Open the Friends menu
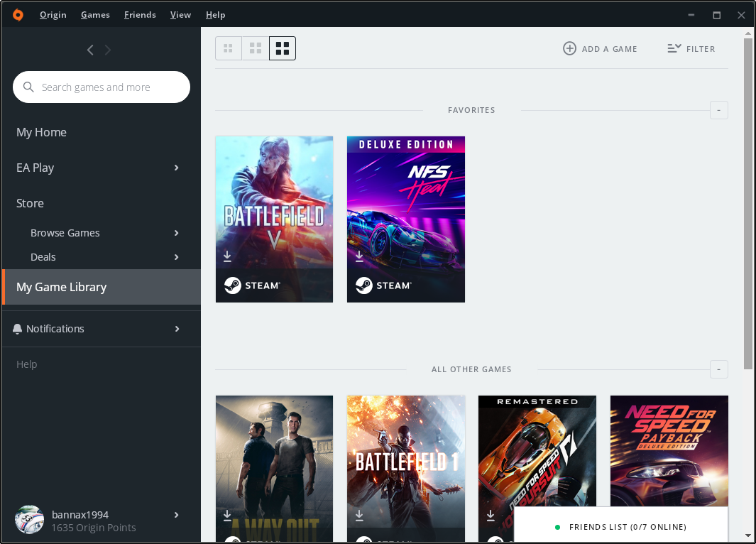The height and width of the screenshot is (544, 756). pos(140,15)
